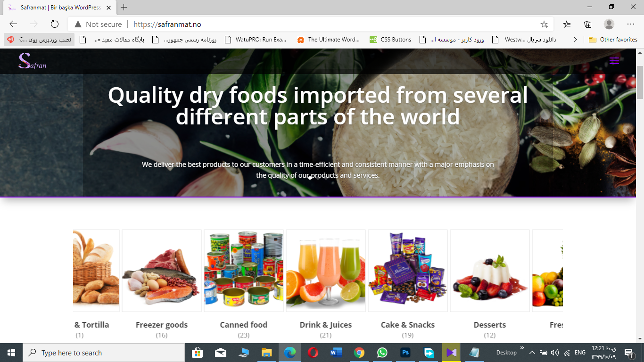The image size is (644, 362).
Task: Open the Settings and more ellipsis menu
Action: pos(631,24)
